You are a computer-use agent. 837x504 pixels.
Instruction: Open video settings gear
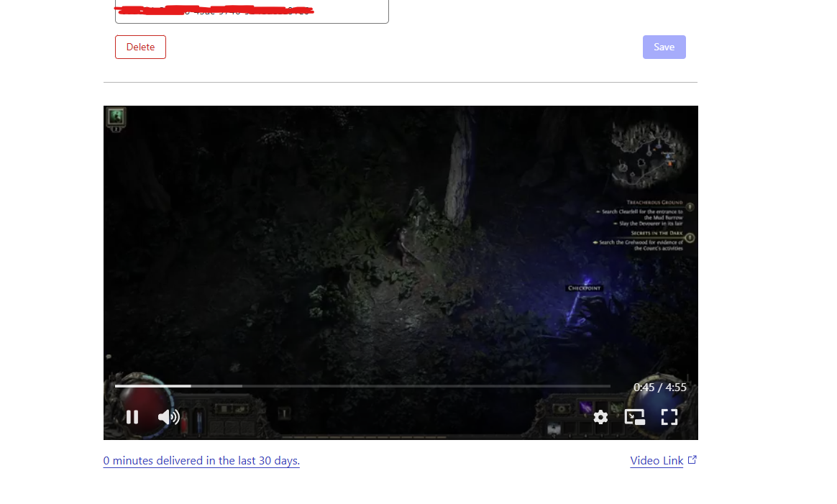[x=600, y=417]
